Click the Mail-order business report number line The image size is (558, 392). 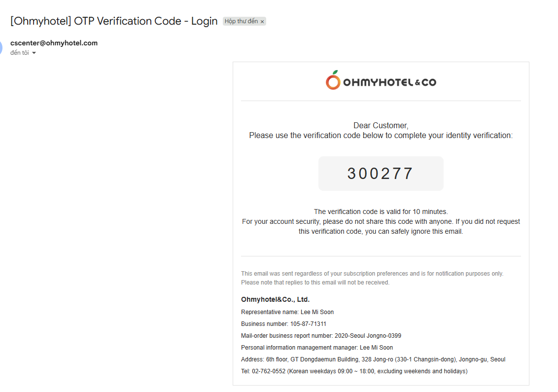tap(321, 336)
